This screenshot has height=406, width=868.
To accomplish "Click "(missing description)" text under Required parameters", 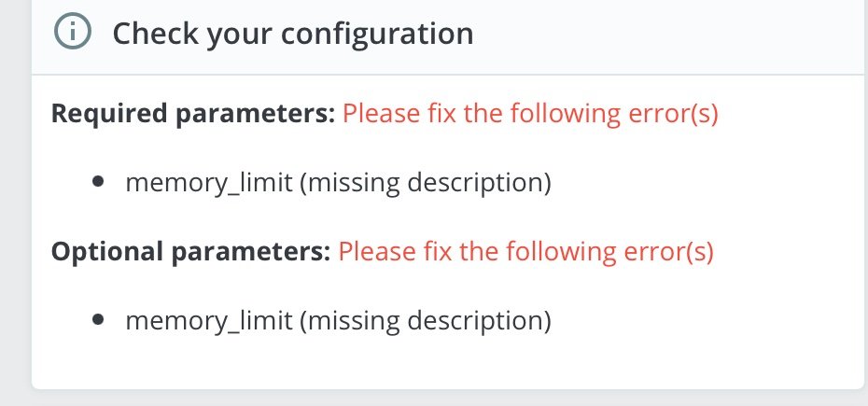I will tap(426, 183).
